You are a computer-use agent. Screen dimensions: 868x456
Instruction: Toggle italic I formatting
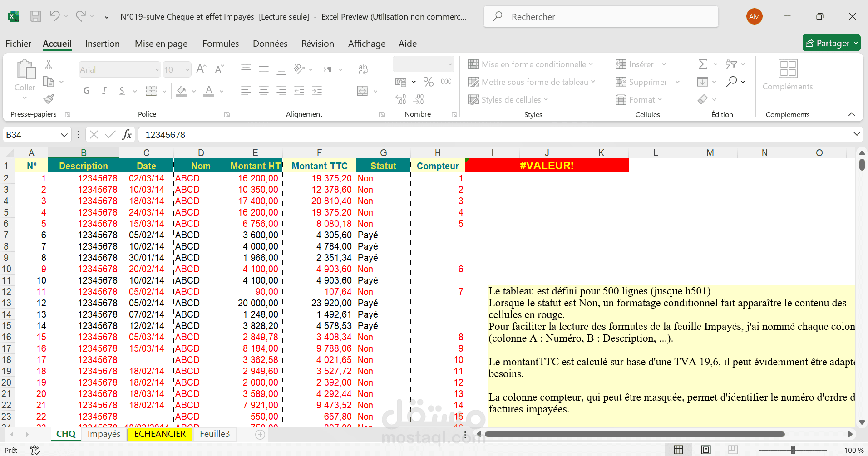click(104, 91)
